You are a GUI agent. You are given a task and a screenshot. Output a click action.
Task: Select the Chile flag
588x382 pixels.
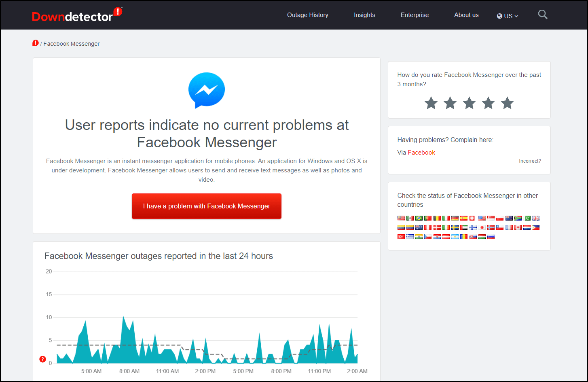(x=500, y=227)
